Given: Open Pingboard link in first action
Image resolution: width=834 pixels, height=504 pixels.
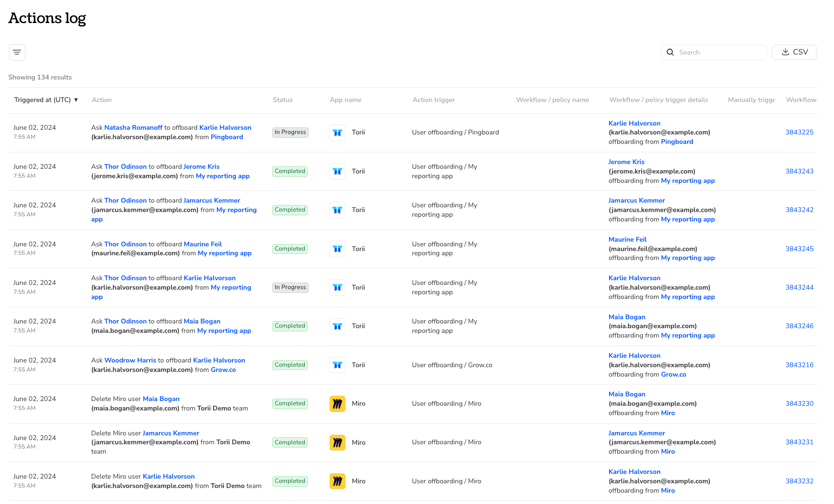Looking at the screenshot, I should click(227, 137).
